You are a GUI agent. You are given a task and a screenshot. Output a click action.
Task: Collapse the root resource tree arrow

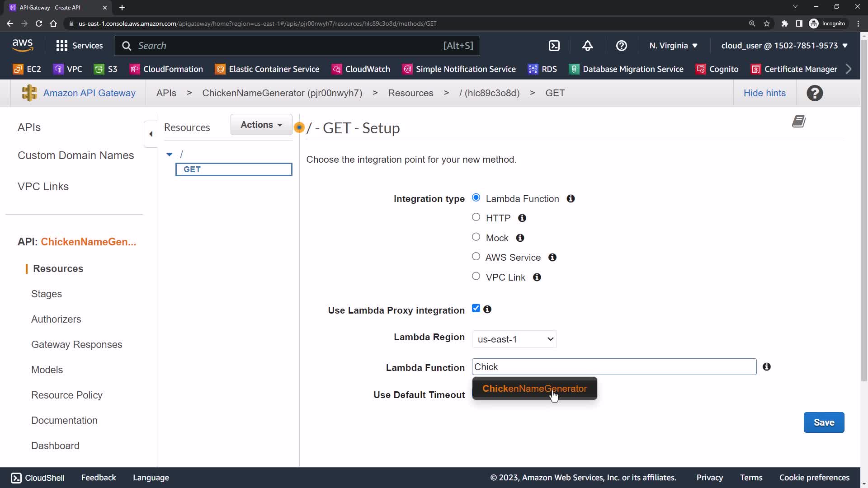169,155
